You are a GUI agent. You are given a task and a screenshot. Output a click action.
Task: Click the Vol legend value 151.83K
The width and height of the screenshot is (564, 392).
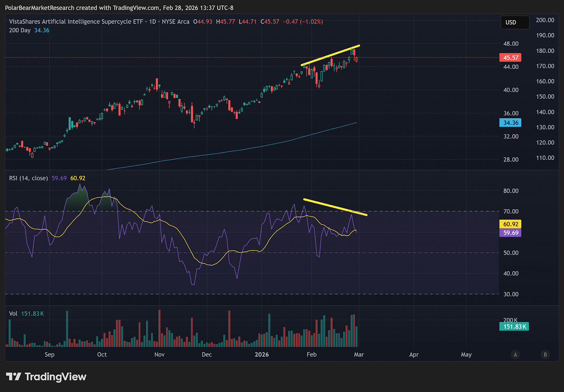point(33,313)
